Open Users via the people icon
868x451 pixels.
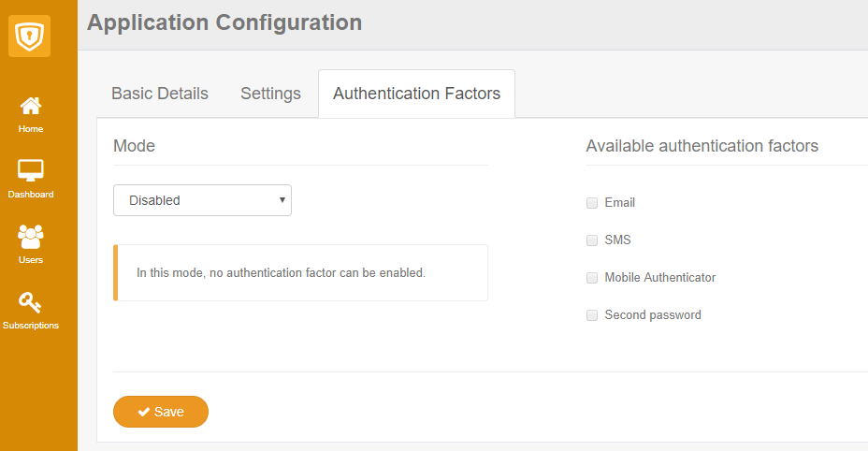(x=31, y=237)
